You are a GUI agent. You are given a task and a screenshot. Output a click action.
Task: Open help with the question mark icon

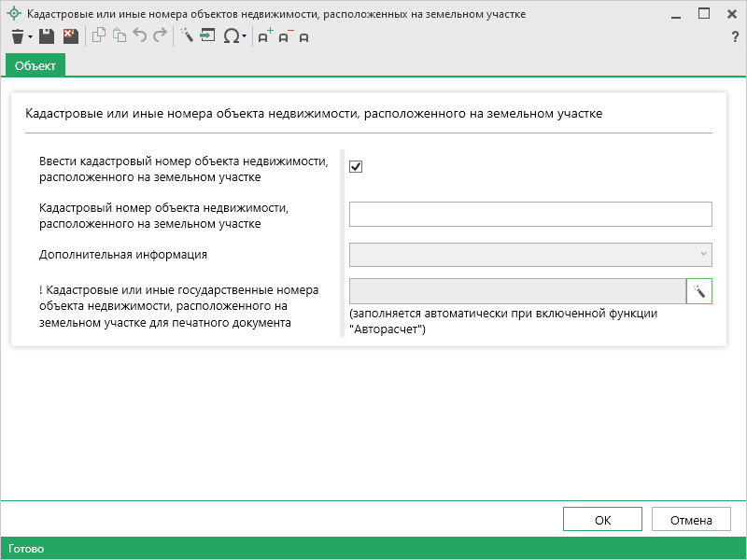pyautogui.click(x=735, y=36)
